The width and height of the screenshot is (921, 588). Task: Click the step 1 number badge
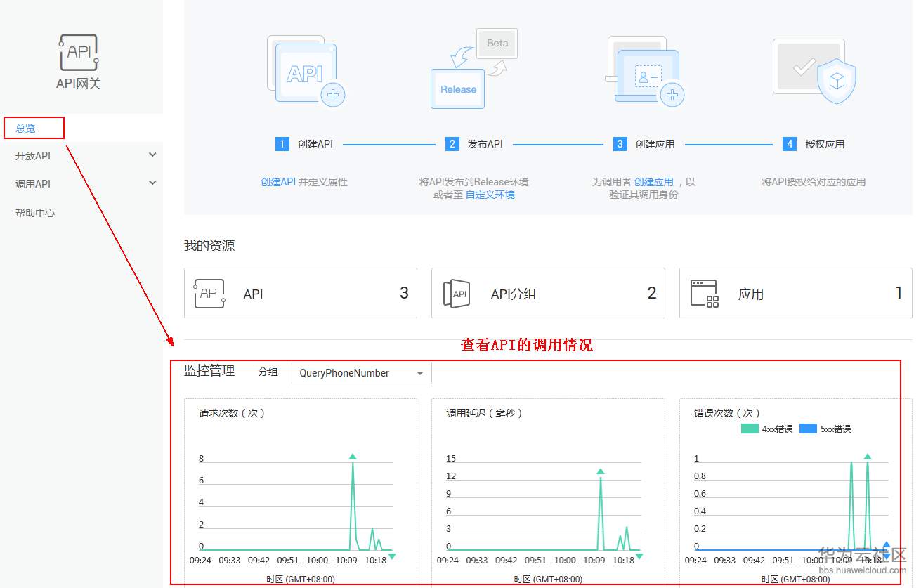coord(282,143)
